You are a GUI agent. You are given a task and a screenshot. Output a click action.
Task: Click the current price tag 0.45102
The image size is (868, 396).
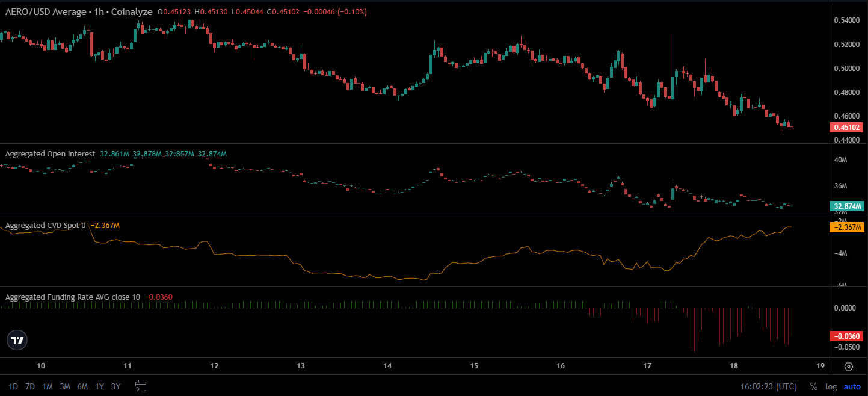click(846, 128)
